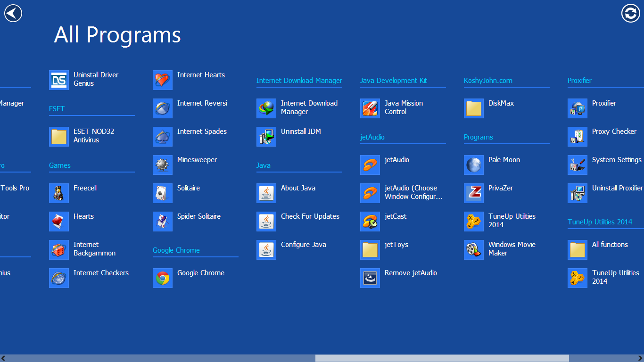The height and width of the screenshot is (362, 644).
Task: Launch Proxifier's System Settings icon
Action: [578, 165]
